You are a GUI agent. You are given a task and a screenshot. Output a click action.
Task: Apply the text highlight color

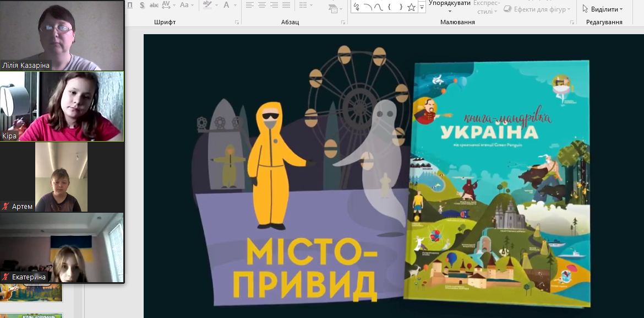[208, 5]
